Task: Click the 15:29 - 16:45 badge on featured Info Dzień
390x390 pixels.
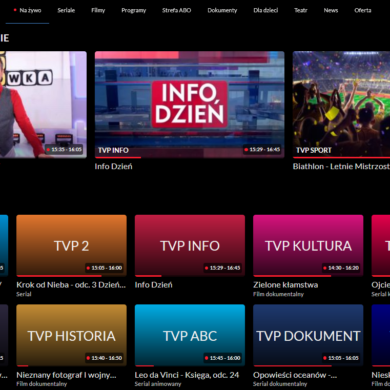Action: 262,150
